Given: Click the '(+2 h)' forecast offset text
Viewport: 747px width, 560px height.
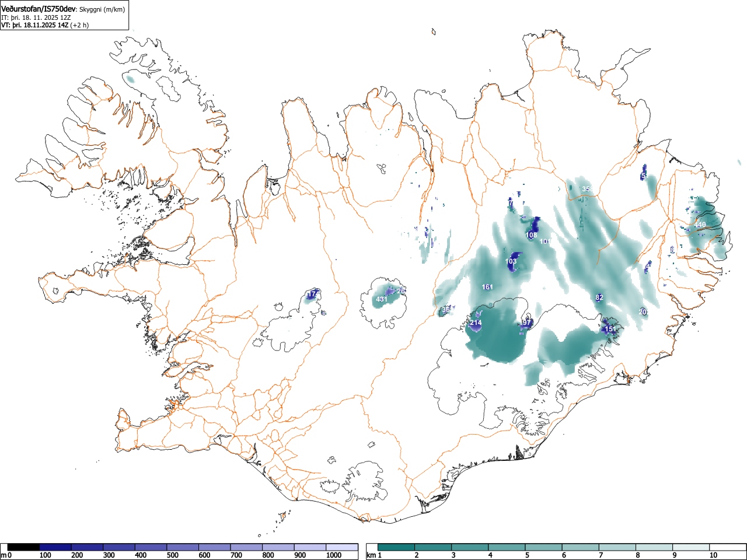Looking at the screenshot, I should [x=79, y=26].
